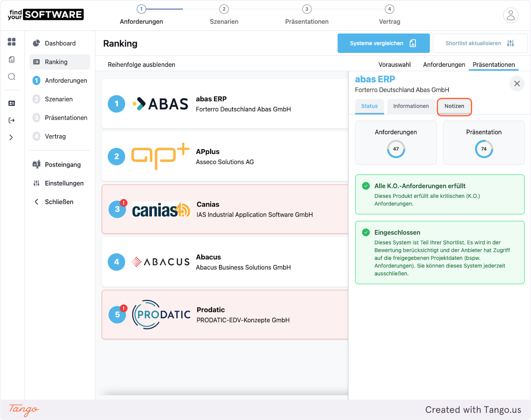The image size is (531, 420).
Task: Select the APplus ranking card
Action: click(x=225, y=156)
